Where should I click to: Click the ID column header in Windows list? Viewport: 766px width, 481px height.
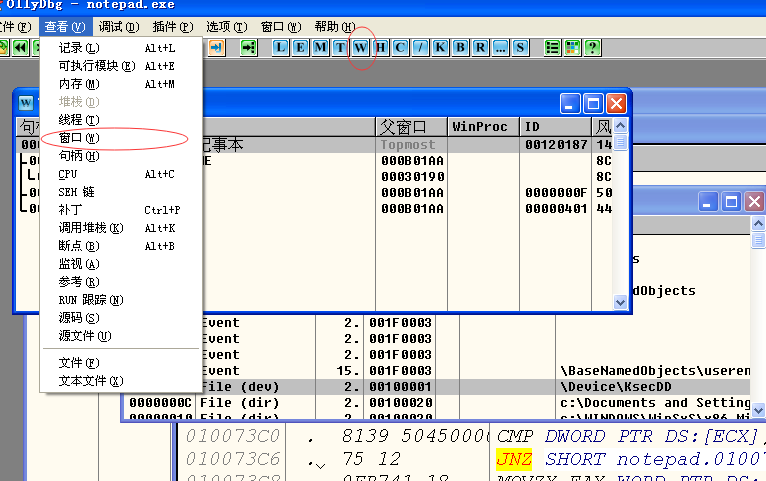555,127
